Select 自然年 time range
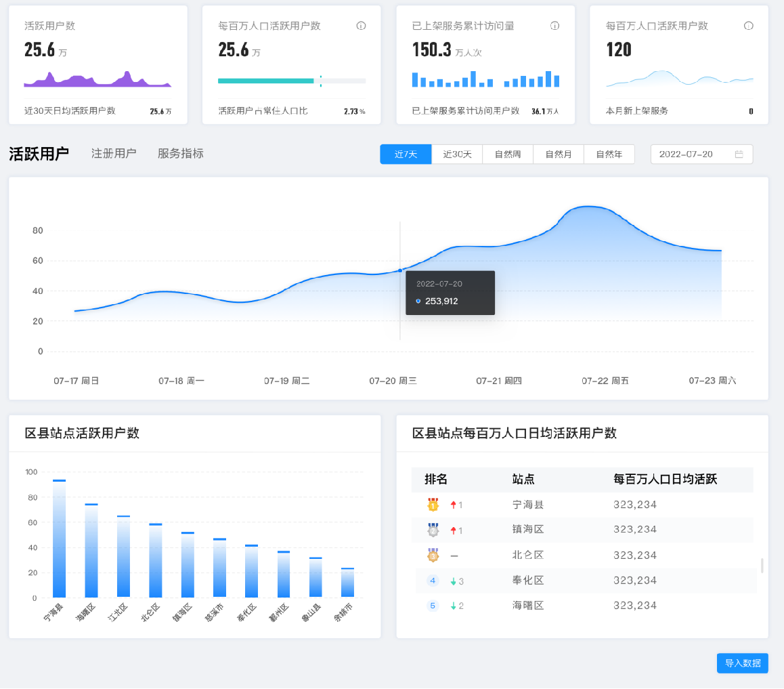 pyautogui.click(x=609, y=154)
